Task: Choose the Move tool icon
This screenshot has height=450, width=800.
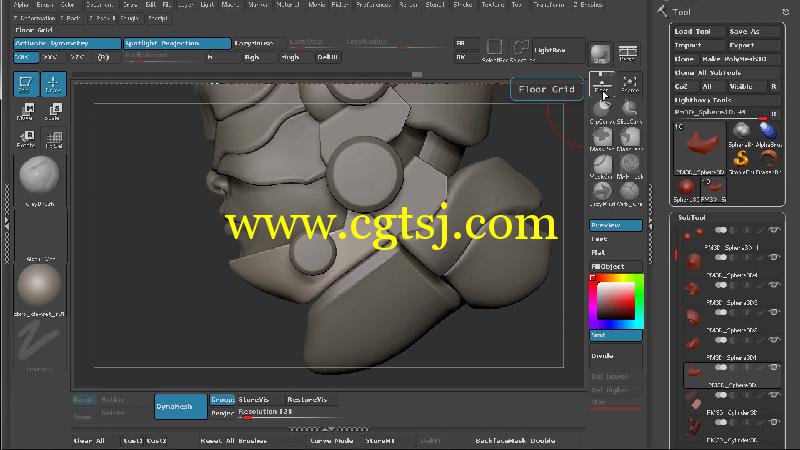Action: [x=26, y=111]
